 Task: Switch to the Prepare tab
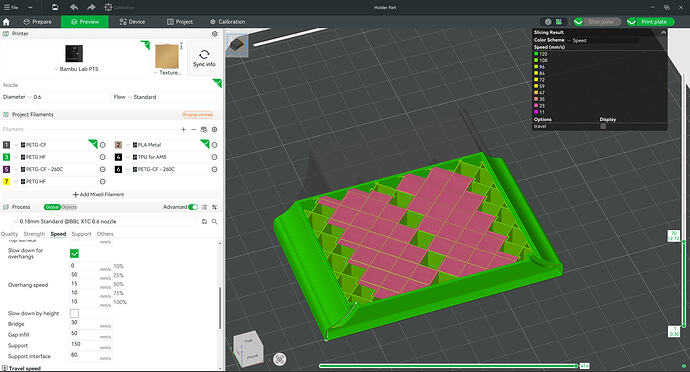click(37, 22)
